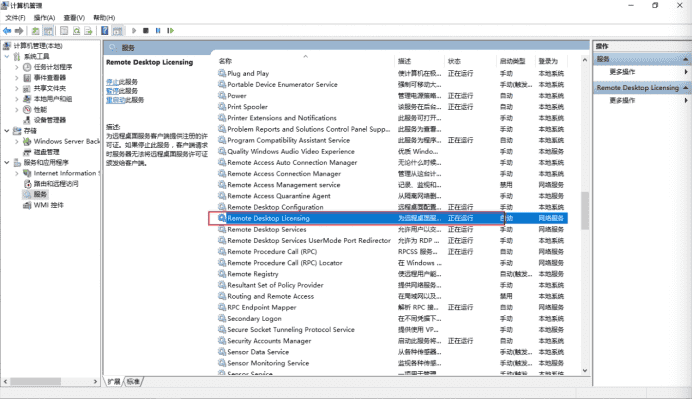The image size is (693, 399).
Task: Click the Restart service toolbar icon
Action: click(170, 30)
